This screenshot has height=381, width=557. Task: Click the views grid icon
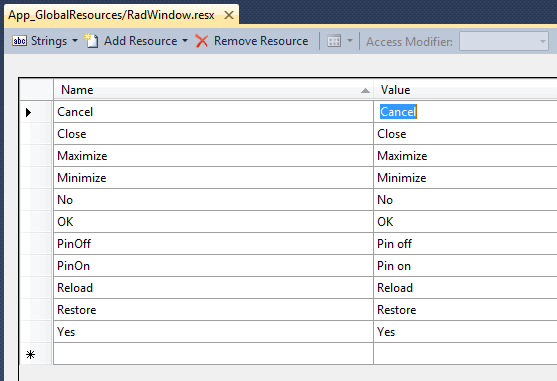point(334,41)
